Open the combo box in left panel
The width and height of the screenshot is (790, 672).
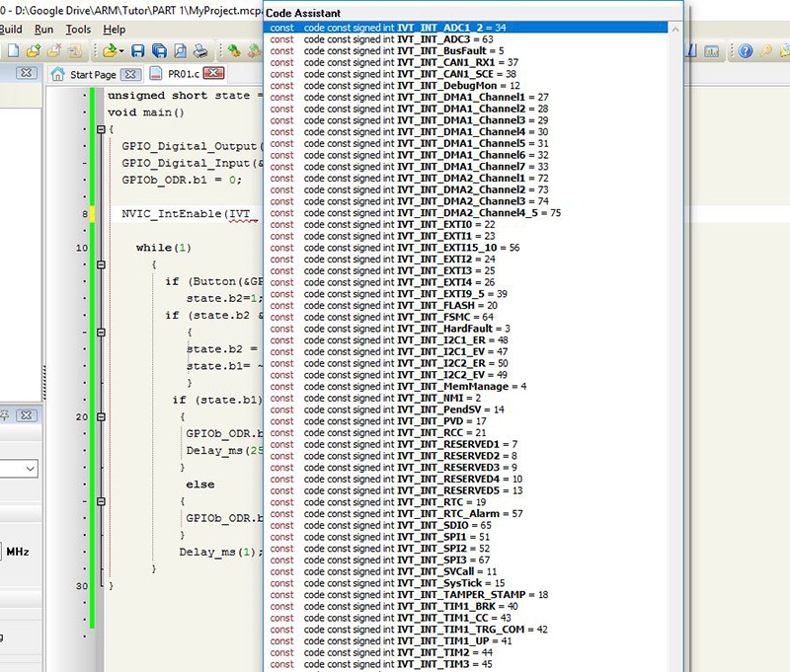(x=31, y=469)
